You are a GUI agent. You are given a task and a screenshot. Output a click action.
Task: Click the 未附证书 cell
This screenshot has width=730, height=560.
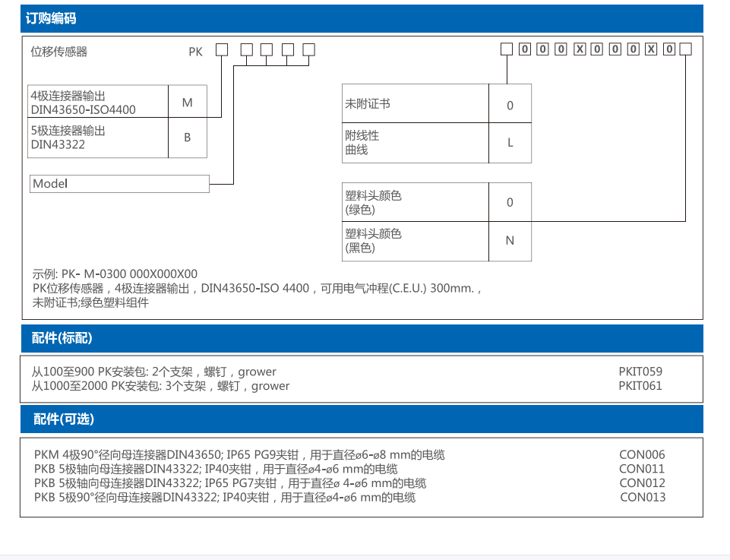click(x=416, y=104)
